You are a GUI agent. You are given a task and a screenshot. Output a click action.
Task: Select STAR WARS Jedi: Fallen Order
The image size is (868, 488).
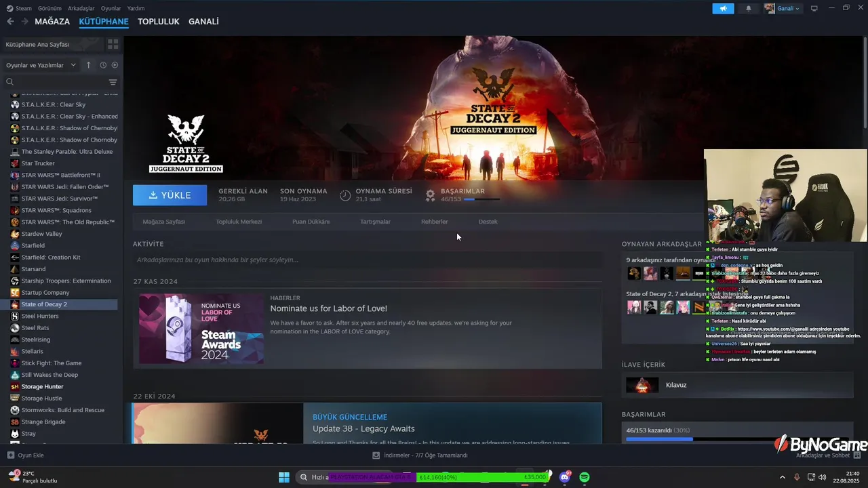point(64,187)
